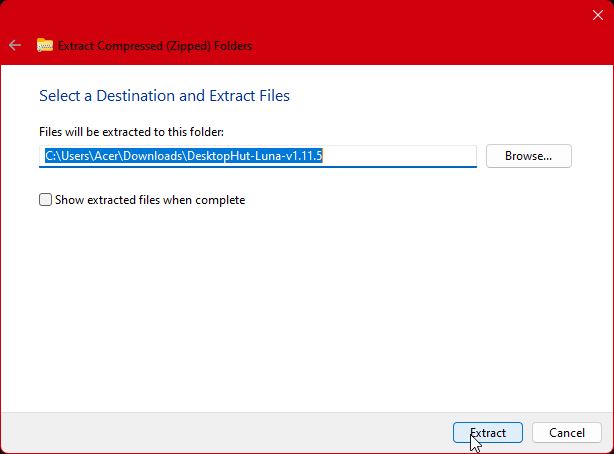Screen dimensions: 614x454
Task: Place cursor on 'C:' drive letter in path
Action: [51, 156]
